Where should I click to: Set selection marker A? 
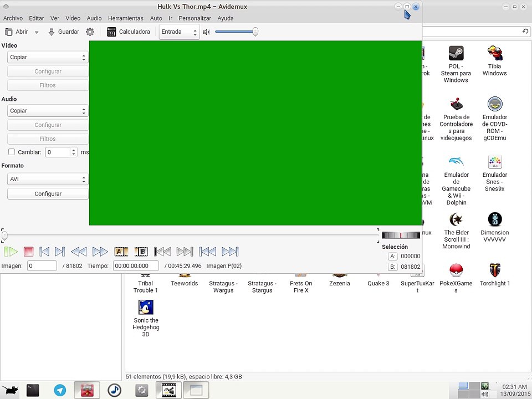click(x=121, y=252)
